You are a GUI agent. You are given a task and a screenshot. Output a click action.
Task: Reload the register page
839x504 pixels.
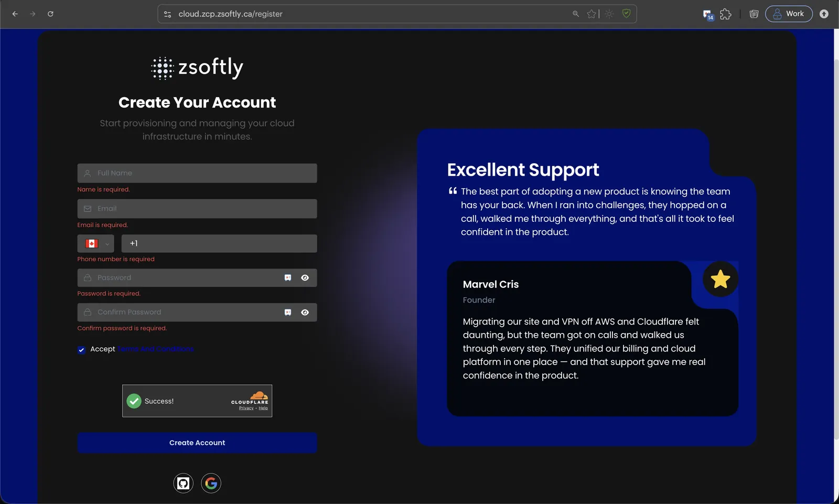pyautogui.click(x=50, y=14)
